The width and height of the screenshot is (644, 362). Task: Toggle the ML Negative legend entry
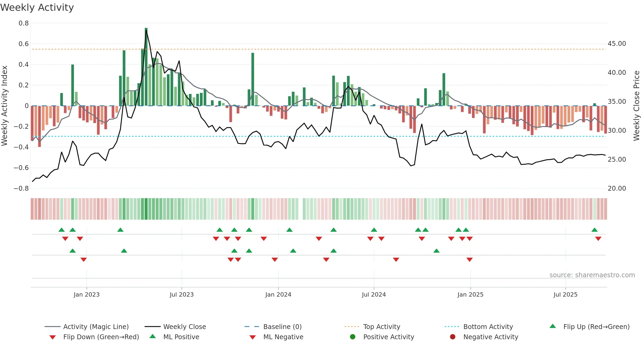point(276,337)
